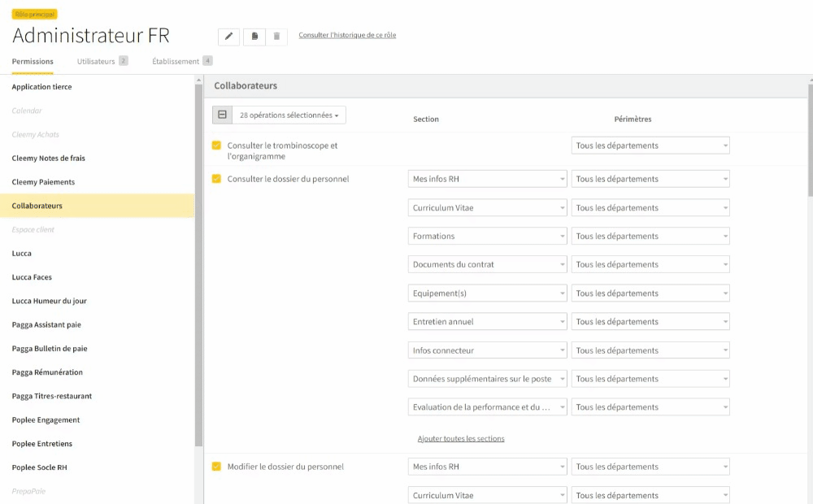Switch to the Permissions tab
This screenshot has width=813, height=504.
[33, 61]
